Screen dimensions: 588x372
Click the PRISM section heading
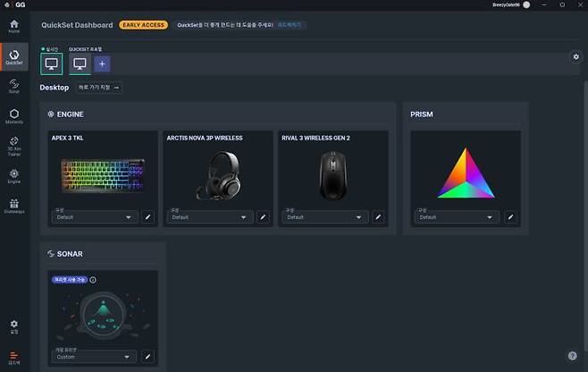pos(422,114)
